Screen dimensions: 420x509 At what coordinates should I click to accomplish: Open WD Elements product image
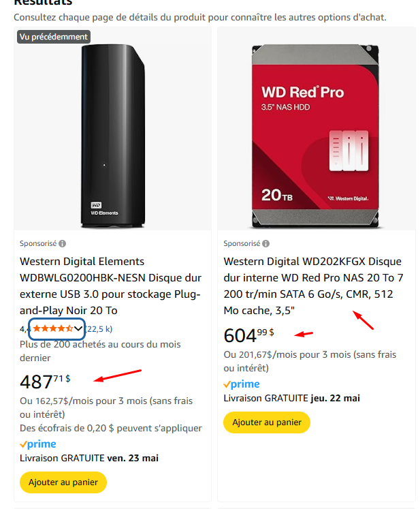(112, 136)
